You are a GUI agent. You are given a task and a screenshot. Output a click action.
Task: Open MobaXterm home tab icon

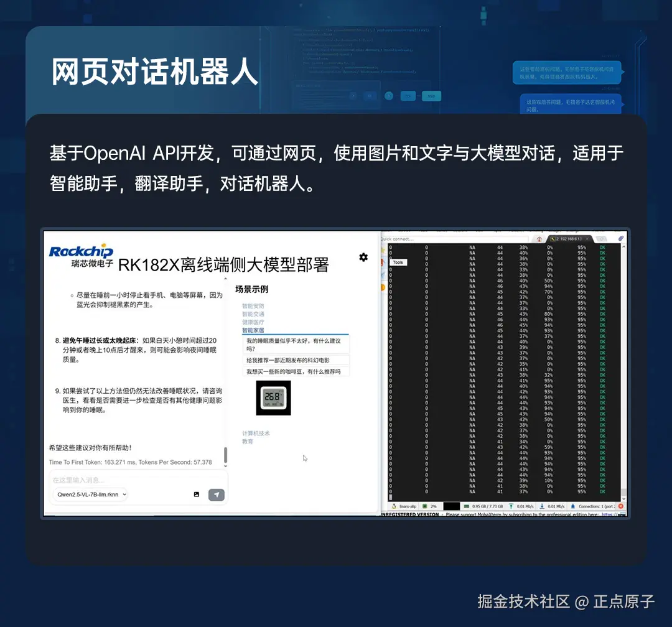(539, 239)
